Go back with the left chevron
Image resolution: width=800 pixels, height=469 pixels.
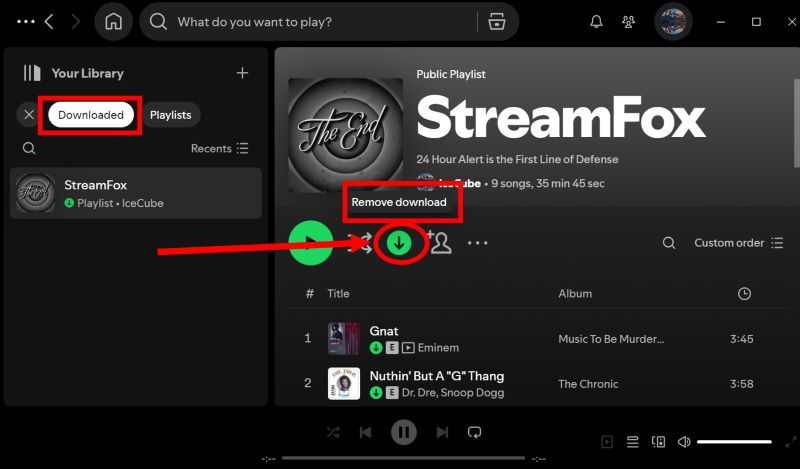(x=49, y=22)
